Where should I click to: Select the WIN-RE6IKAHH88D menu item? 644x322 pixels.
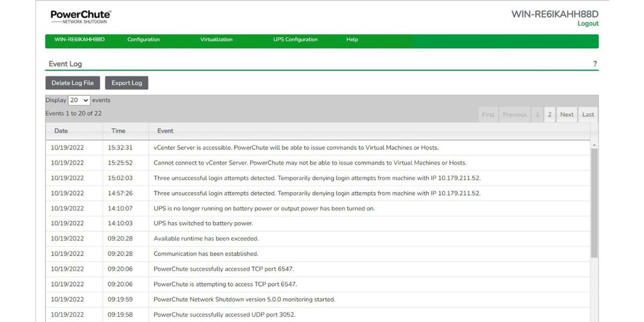tap(79, 40)
